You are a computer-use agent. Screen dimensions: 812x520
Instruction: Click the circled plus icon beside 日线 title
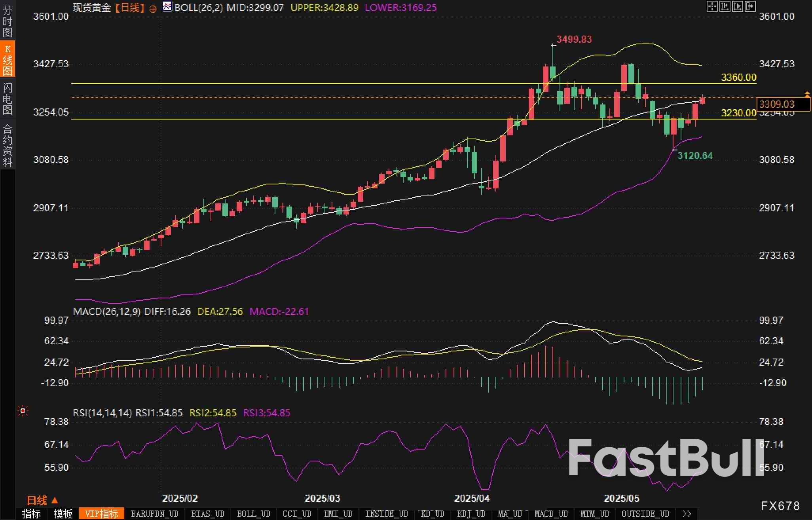pyautogui.click(x=153, y=9)
